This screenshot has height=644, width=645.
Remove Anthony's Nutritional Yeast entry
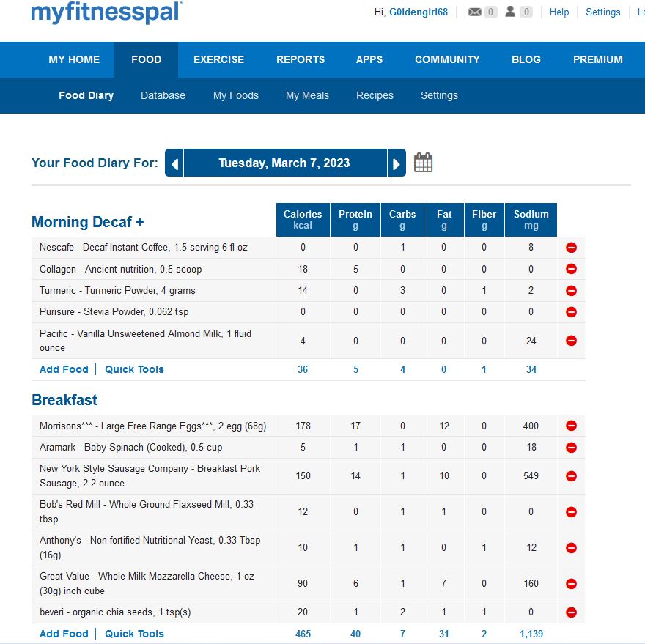[x=571, y=548]
